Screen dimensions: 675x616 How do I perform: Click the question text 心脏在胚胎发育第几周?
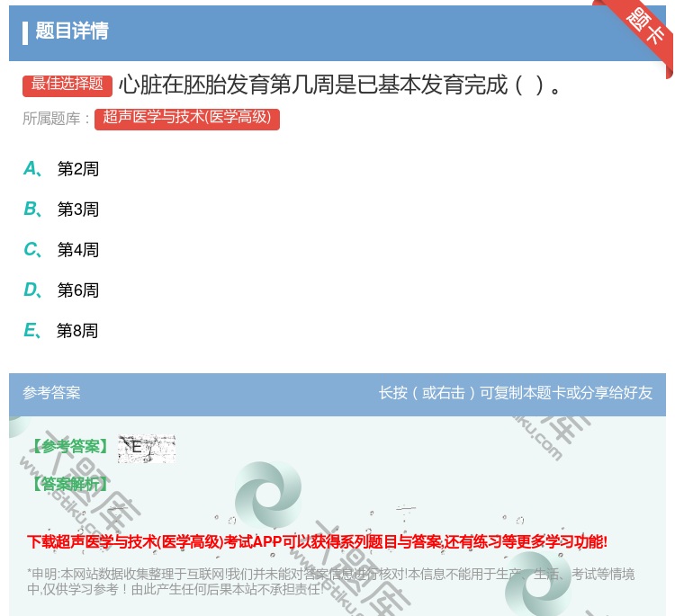tap(340, 85)
